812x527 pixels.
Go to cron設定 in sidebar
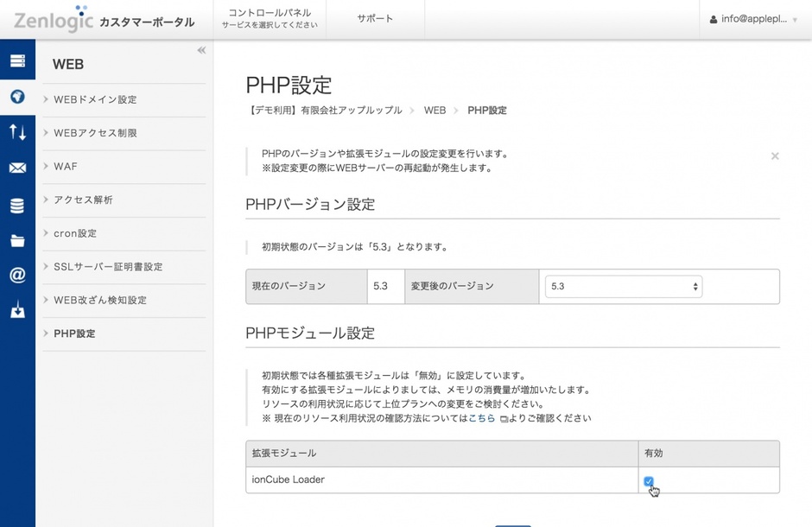[75, 233]
